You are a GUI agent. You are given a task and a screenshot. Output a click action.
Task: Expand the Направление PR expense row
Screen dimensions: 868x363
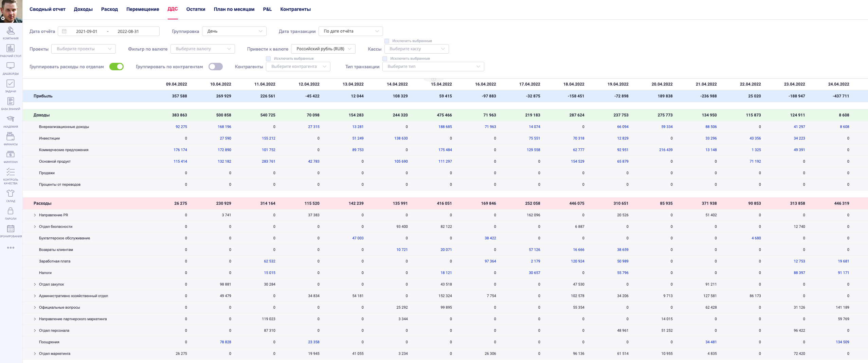click(35, 215)
